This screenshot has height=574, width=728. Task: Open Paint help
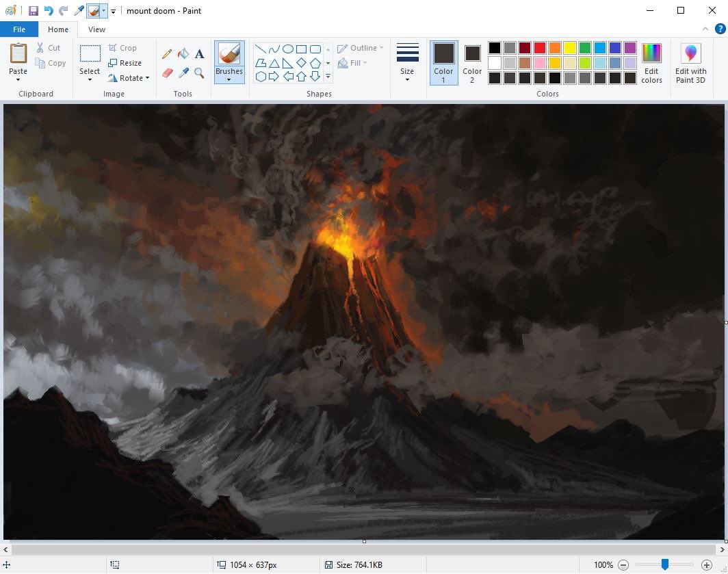720,29
